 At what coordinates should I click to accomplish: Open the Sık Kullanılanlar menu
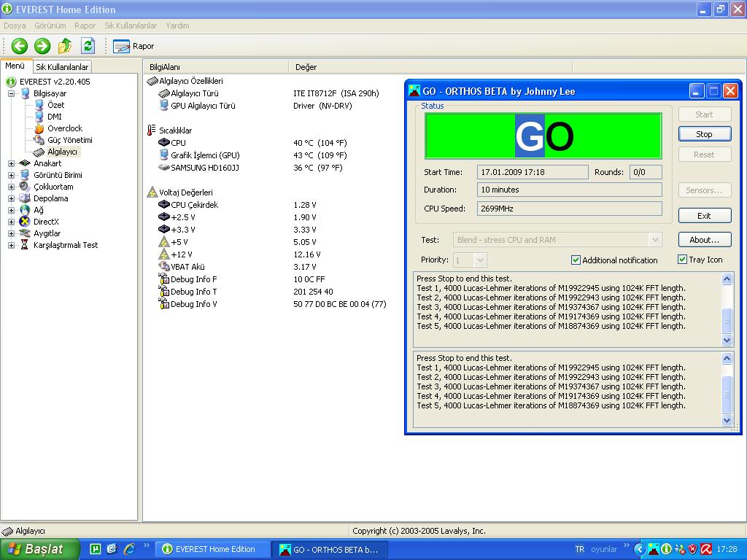coord(131,26)
